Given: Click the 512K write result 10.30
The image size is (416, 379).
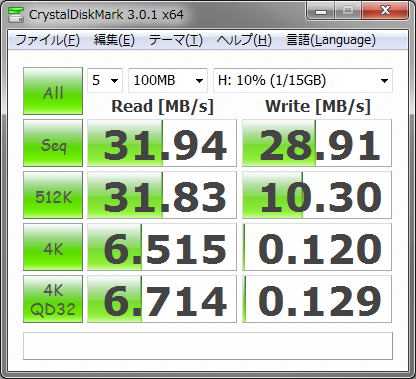Looking at the screenshot, I should (317, 195).
